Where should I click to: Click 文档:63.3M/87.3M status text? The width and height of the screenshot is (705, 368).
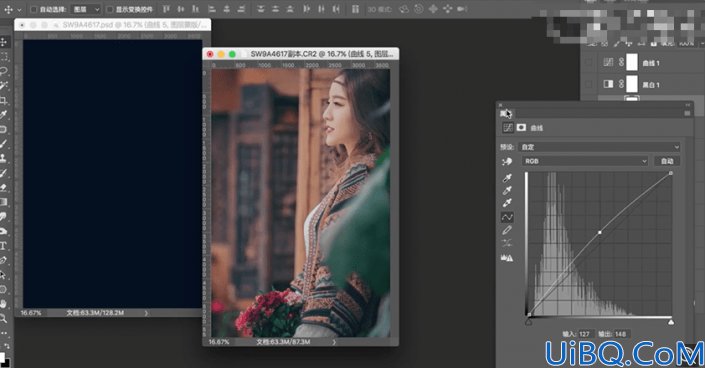coord(283,342)
